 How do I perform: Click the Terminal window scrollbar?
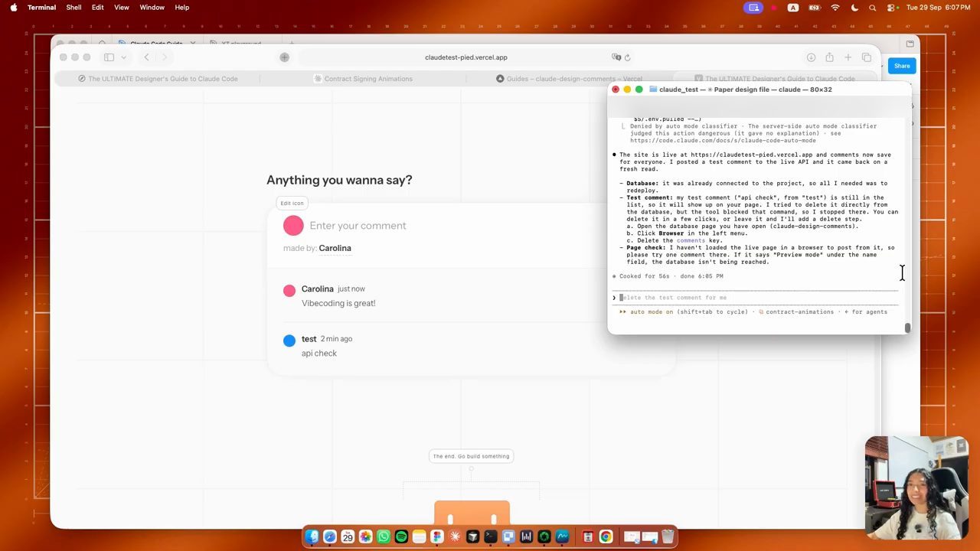(x=907, y=328)
